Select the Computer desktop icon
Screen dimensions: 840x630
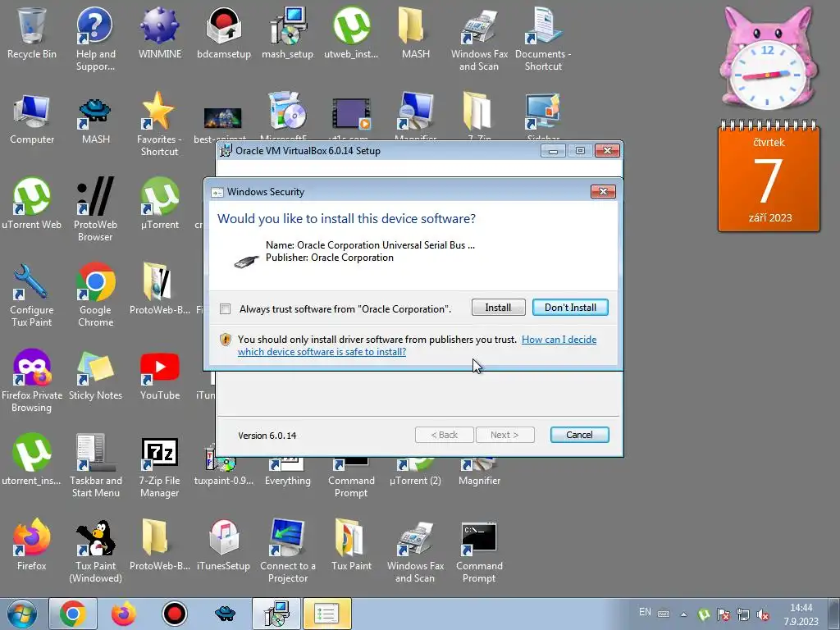click(x=32, y=119)
